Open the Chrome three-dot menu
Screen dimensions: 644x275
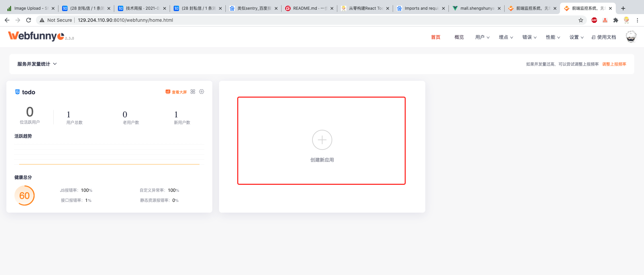637,20
